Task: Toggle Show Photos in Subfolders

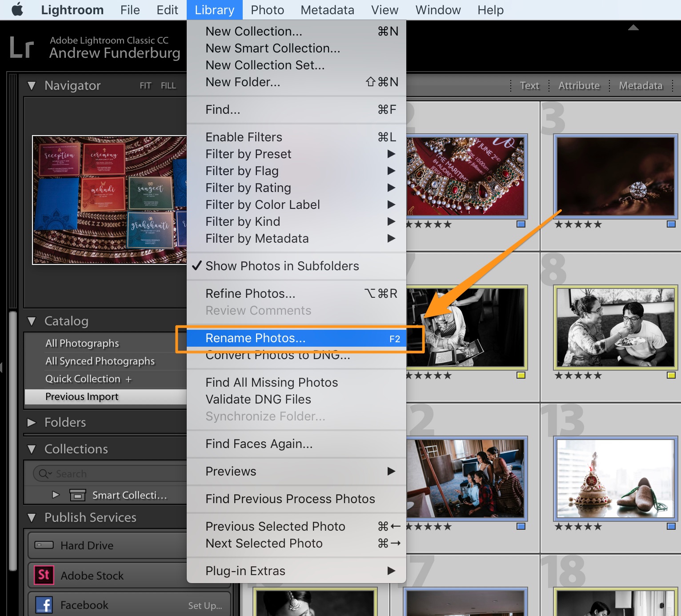Action: [282, 266]
